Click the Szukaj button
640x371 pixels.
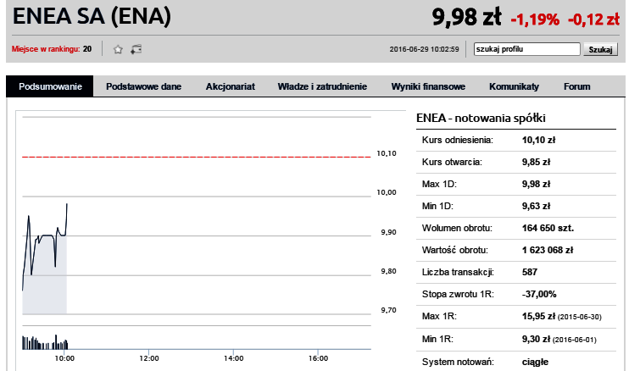point(600,49)
